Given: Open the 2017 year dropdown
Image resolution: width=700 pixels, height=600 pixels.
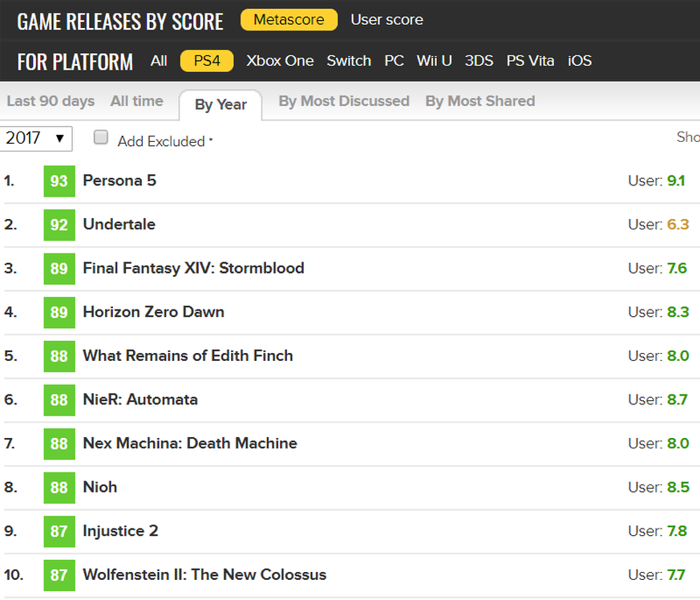Looking at the screenshot, I should [35, 138].
